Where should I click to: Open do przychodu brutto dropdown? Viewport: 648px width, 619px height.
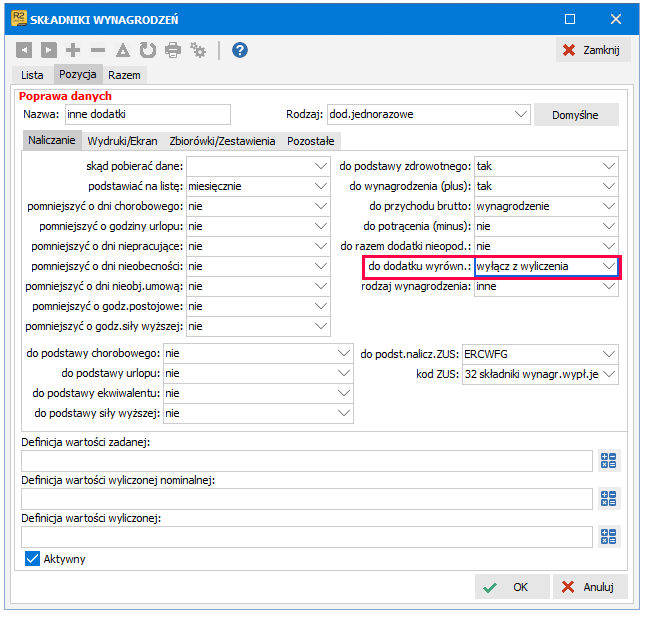pos(609,206)
